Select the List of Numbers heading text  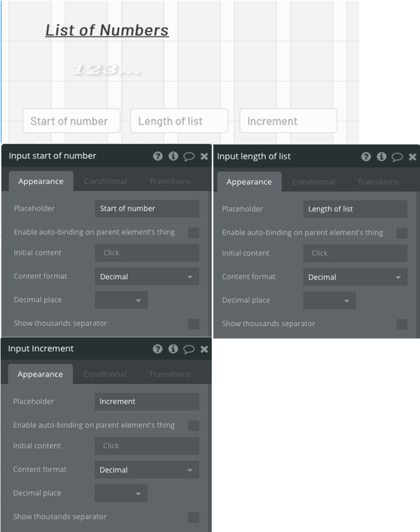107,30
